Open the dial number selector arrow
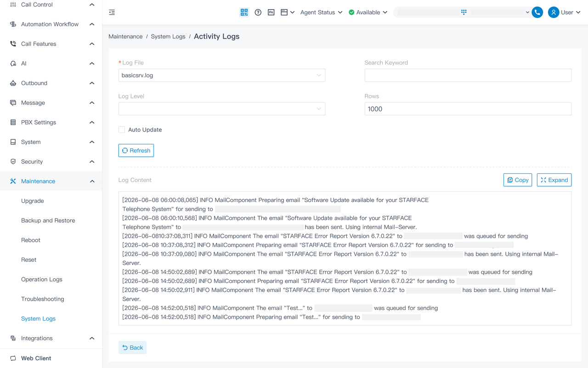The image size is (588, 368). [x=527, y=12]
